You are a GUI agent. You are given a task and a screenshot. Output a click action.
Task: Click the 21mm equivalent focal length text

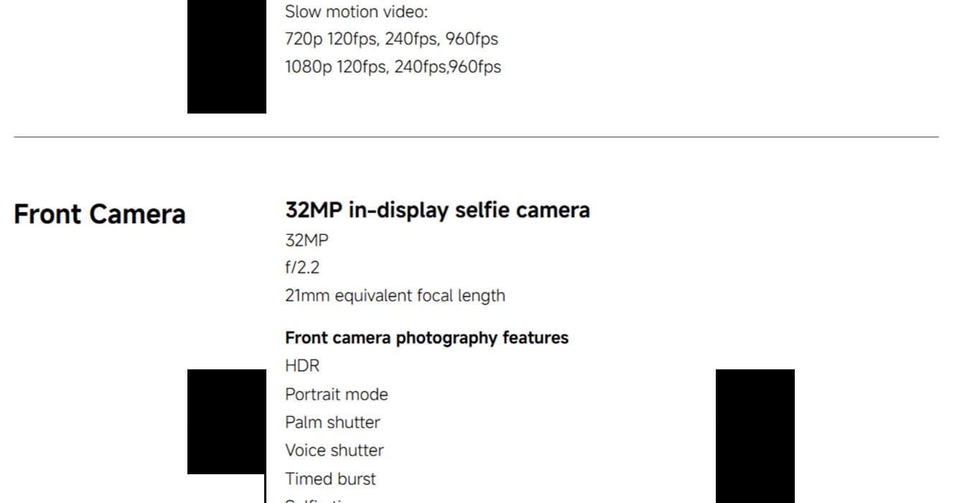(395, 295)
